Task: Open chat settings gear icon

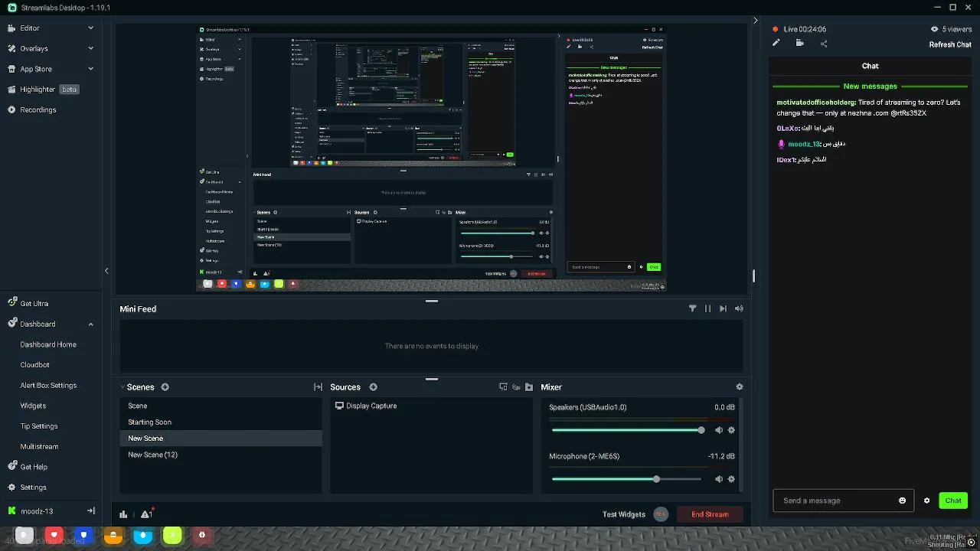Action: coord(926,500)
